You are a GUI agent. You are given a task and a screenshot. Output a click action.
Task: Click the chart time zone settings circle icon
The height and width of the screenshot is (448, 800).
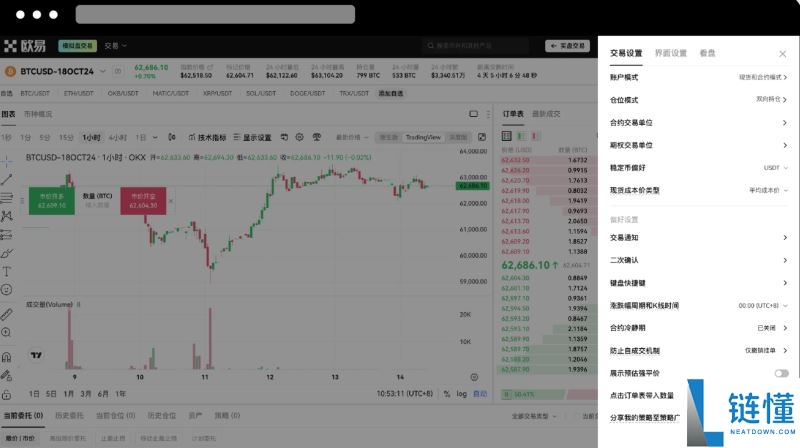pyautogui.click(x=474, y=377)
